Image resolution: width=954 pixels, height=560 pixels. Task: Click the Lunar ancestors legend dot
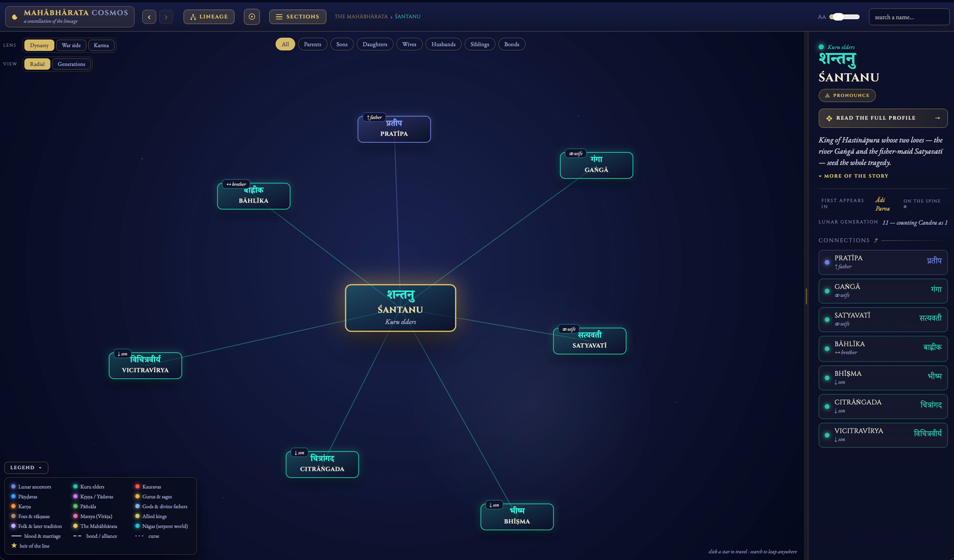[13, 487]
